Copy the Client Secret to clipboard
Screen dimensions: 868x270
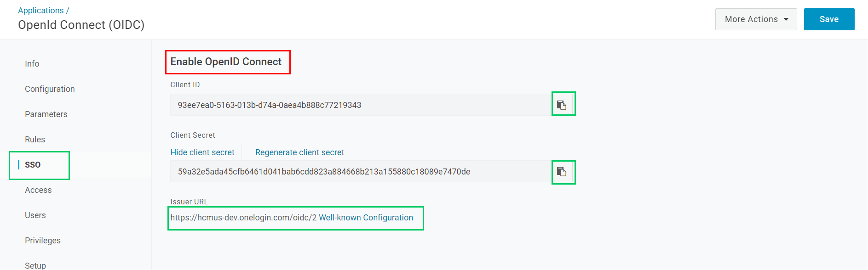pos(562,172)
